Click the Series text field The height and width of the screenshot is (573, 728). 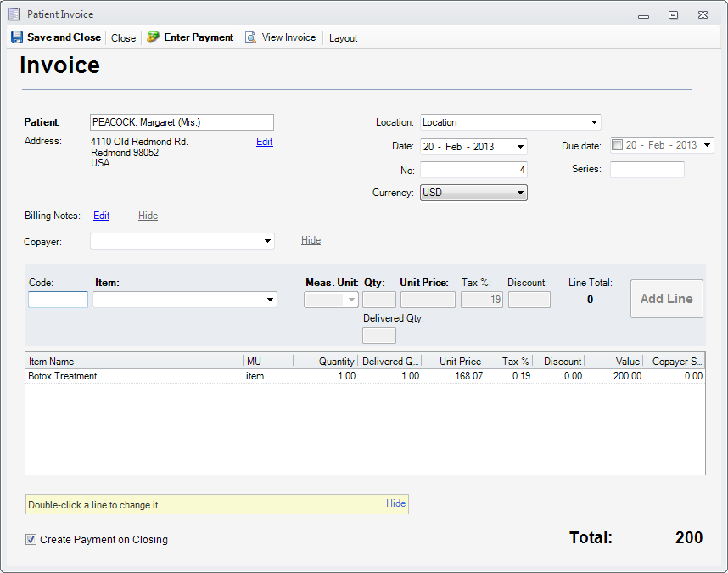point(647,170)
